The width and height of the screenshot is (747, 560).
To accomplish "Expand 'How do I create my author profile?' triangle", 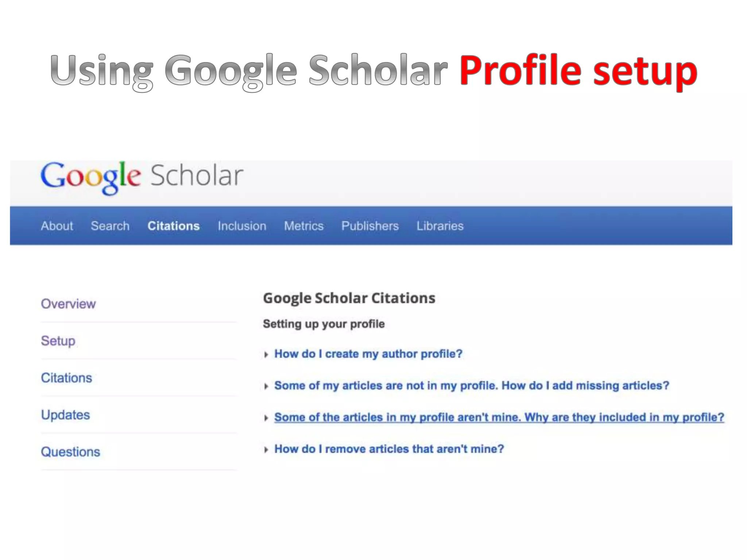I will click(266, 354).
